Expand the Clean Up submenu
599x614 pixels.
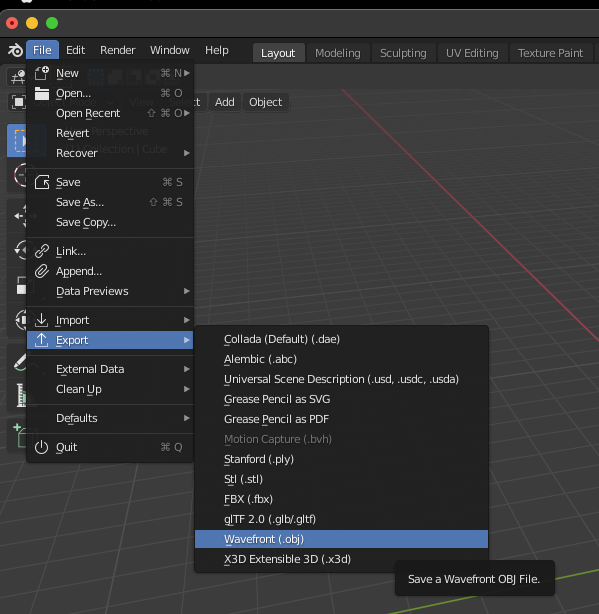(x=110, y=389)
